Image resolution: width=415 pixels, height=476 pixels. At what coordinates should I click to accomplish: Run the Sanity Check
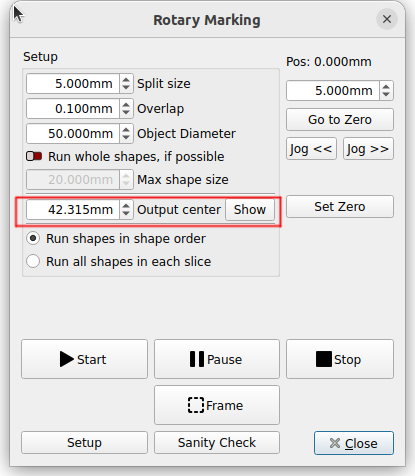pos(217,443)
